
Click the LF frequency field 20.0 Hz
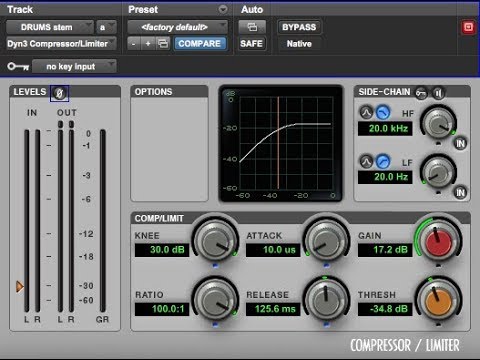[385, 177]
